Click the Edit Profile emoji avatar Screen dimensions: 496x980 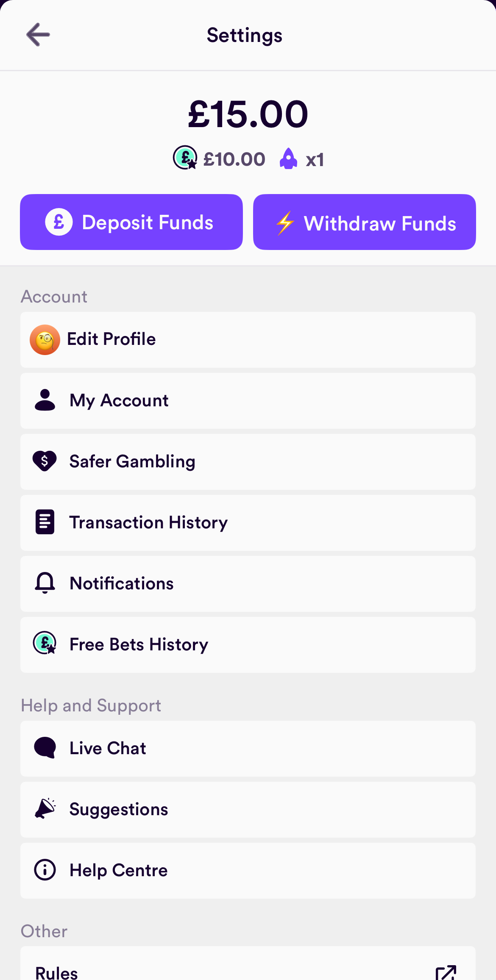(45, 340)
